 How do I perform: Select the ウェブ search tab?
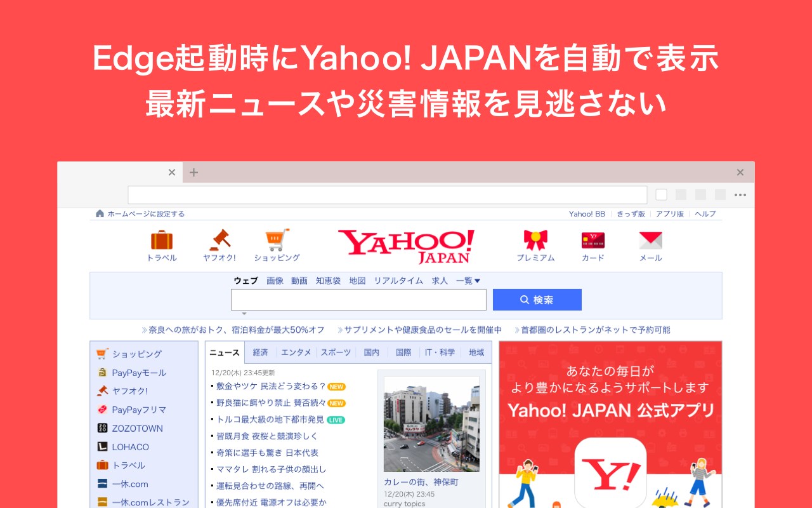tap(246, 281)
